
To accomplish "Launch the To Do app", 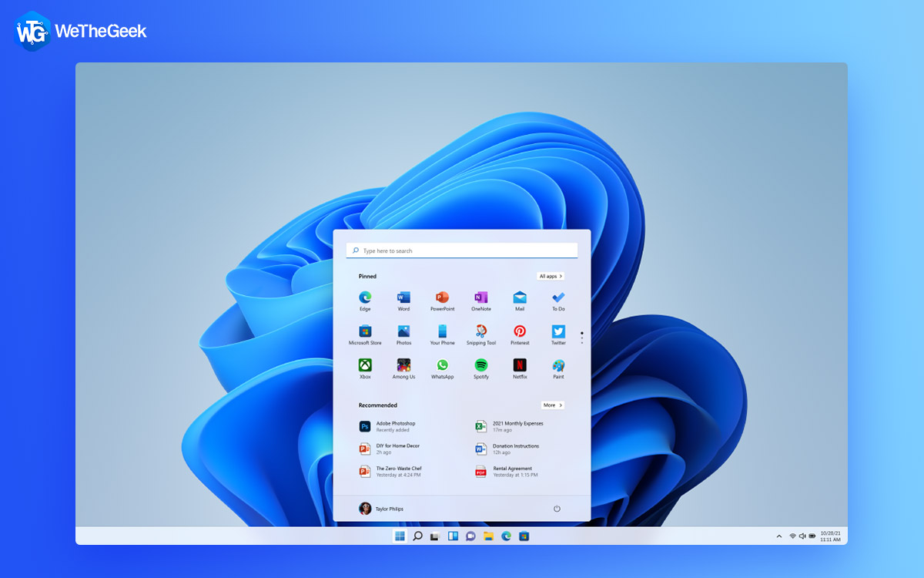I will [x=558, y=301].
